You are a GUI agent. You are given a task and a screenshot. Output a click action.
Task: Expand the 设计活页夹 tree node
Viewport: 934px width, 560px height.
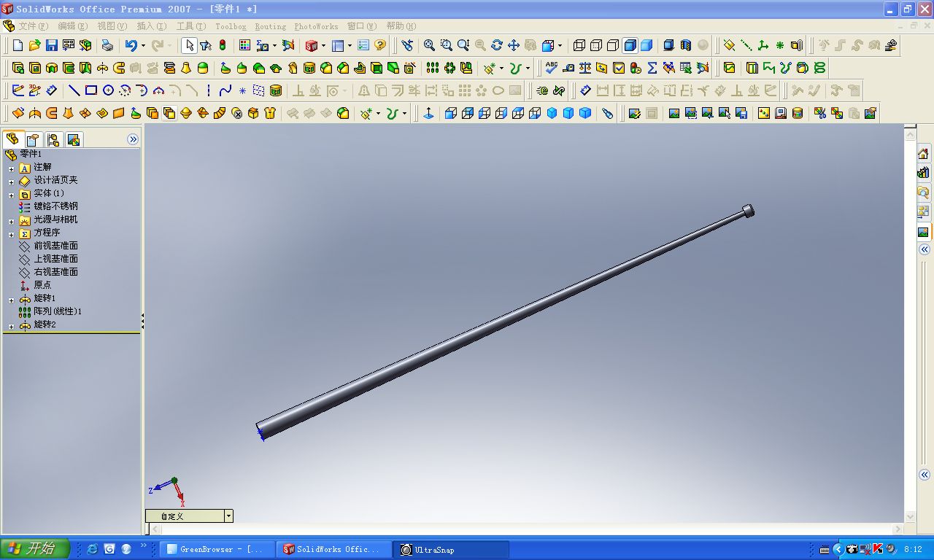pos(11,182)
